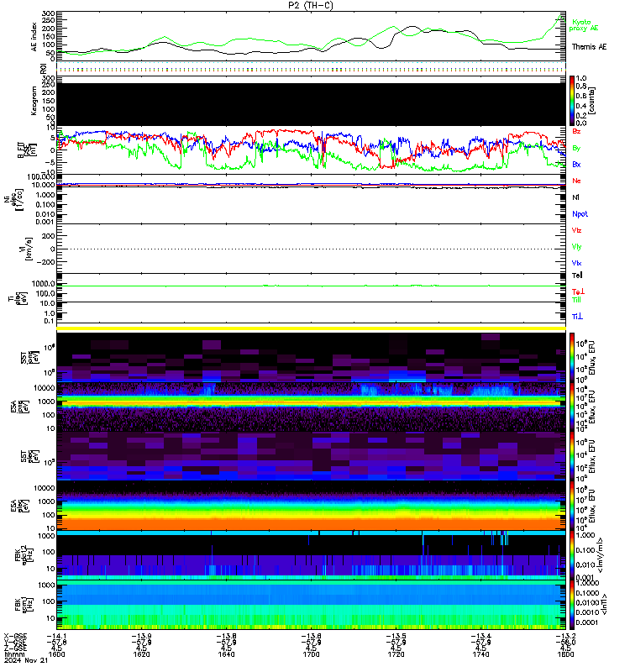
Task: Click the "hhmm" time axis label
Action: pyautogui.click(x=14, y=654)
